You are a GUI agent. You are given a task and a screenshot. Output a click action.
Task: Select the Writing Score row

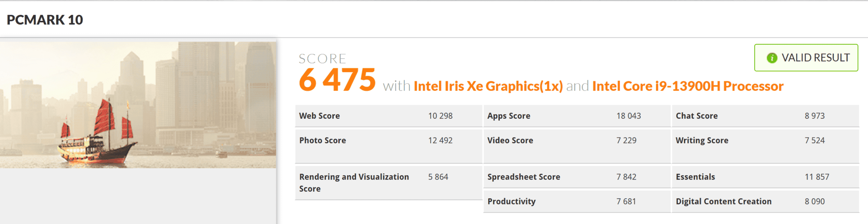click(765, 140)
